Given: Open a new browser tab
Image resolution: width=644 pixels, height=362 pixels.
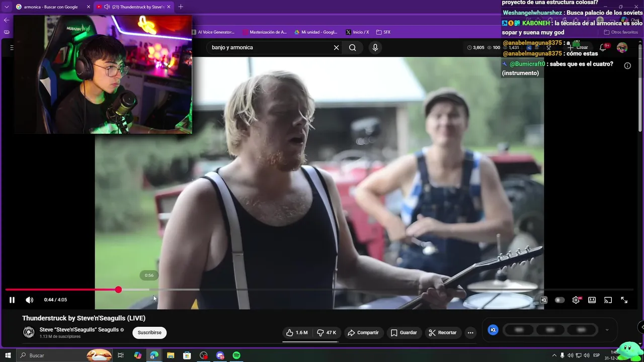Looking at the screenshot, I should pos(181,7).
